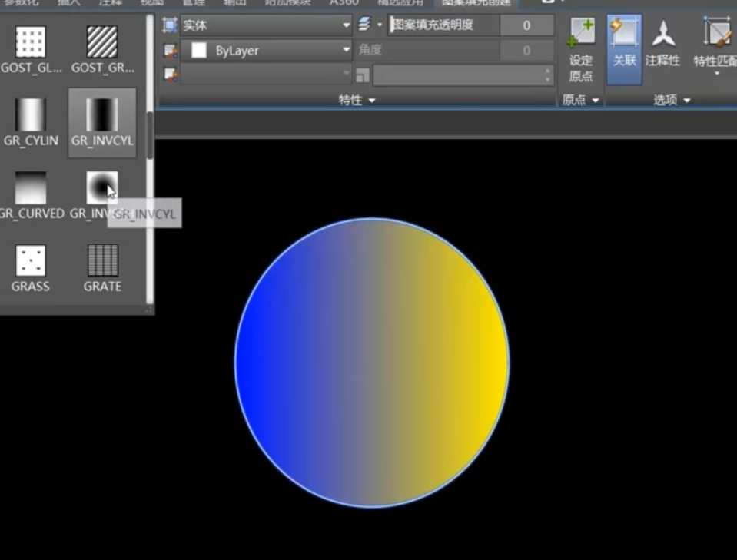Expand the 选项 panel flyout
This screenshot has width=737, height=560.
672,101
